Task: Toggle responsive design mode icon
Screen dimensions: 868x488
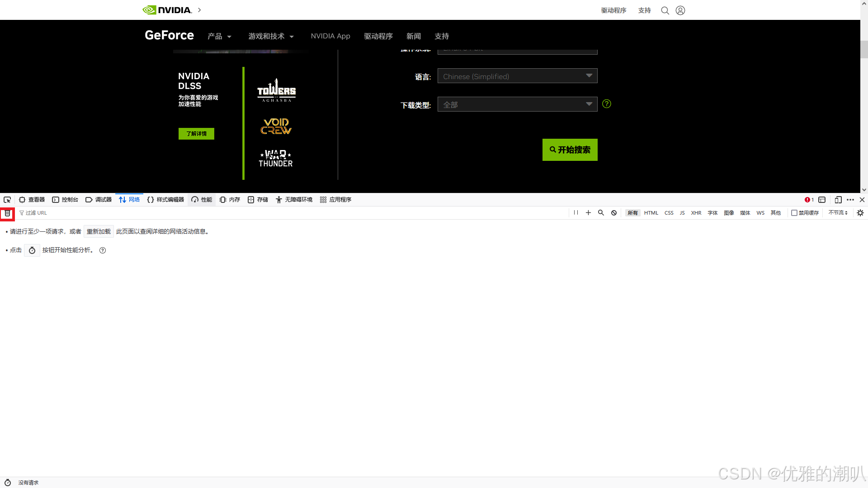Action: [838, 200]
